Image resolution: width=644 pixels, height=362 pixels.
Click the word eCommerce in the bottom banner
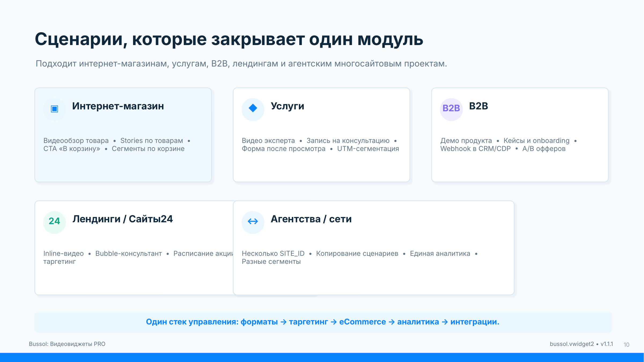(x=362, y=322)
